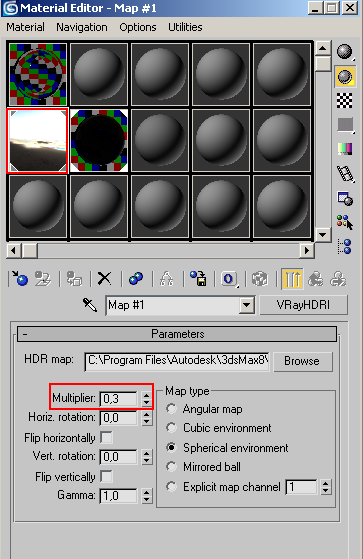Click the Show Map in Viewport cube icon
The width and height of the screenshot is (363, 559).
pyautogui.click(x=260, y=278)
